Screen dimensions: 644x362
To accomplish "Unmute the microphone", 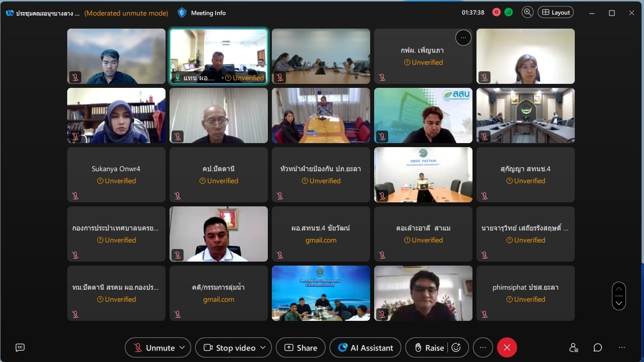I will tap(154, 347).
